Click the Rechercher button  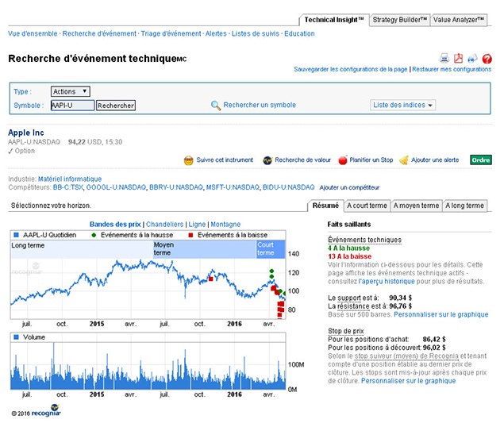116,106
